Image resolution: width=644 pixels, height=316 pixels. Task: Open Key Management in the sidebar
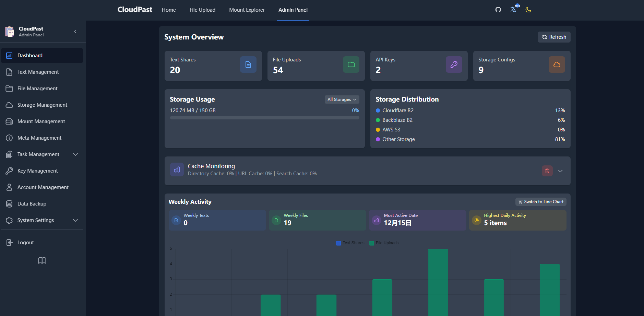(42, 171)
